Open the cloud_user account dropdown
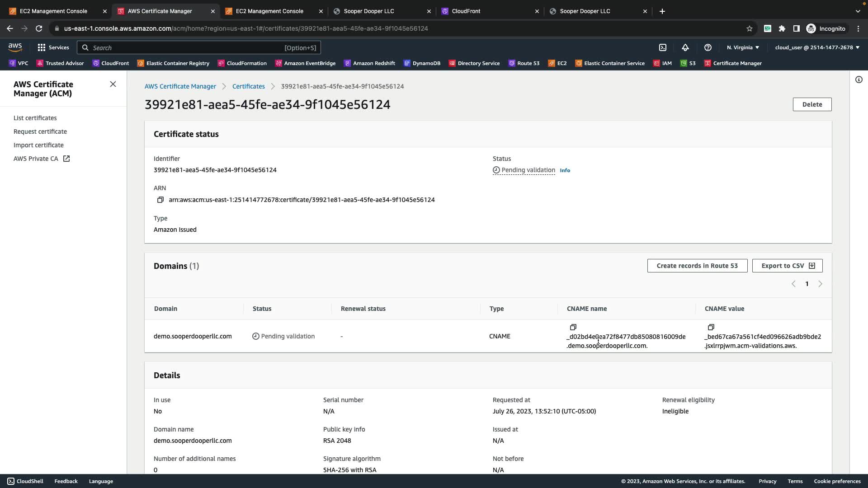The width and height of the screenshot is (868, 488). (x=817, y=47)
